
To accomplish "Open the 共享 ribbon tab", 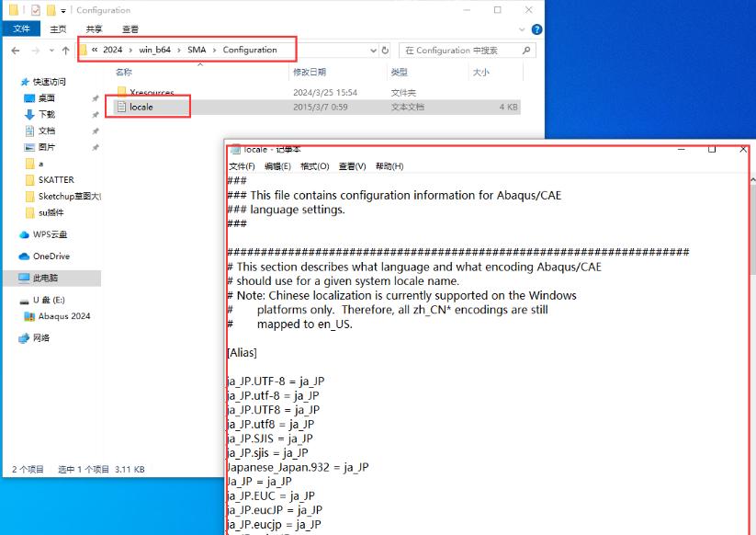I will pos(94,28).
